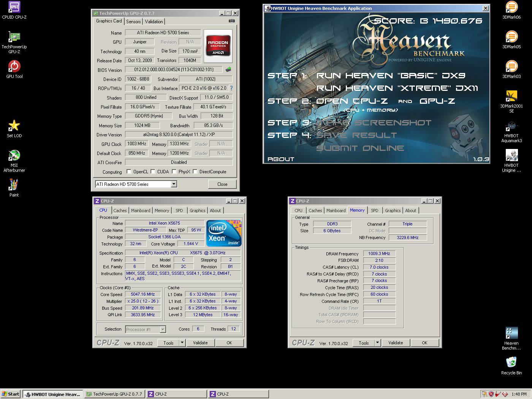Click Validate in the right CPU-Z window
532x399 pixels.
396,343
